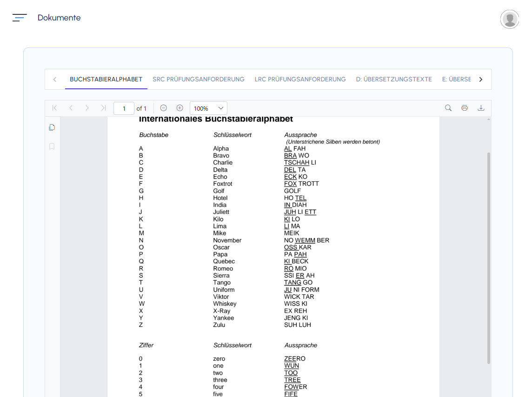The image size is (532, 397).
Task: Go to previous page in viewer
Action: click(71, 108)
